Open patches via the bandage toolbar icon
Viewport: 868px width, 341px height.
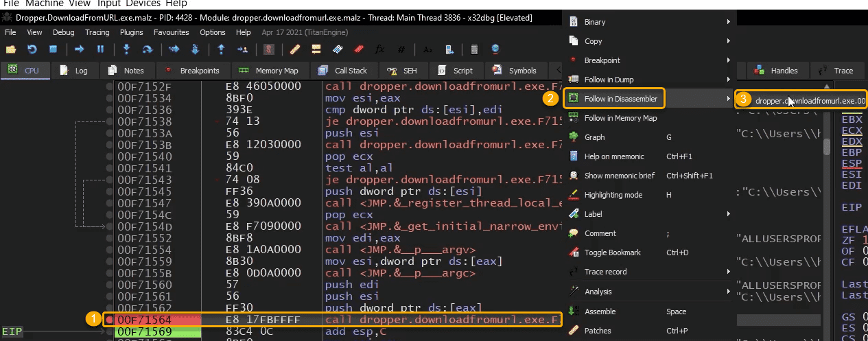coord(295,49)
